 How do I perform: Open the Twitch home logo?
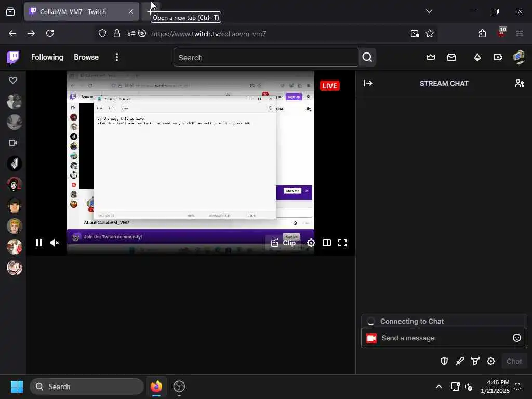[x=13, y=57]
